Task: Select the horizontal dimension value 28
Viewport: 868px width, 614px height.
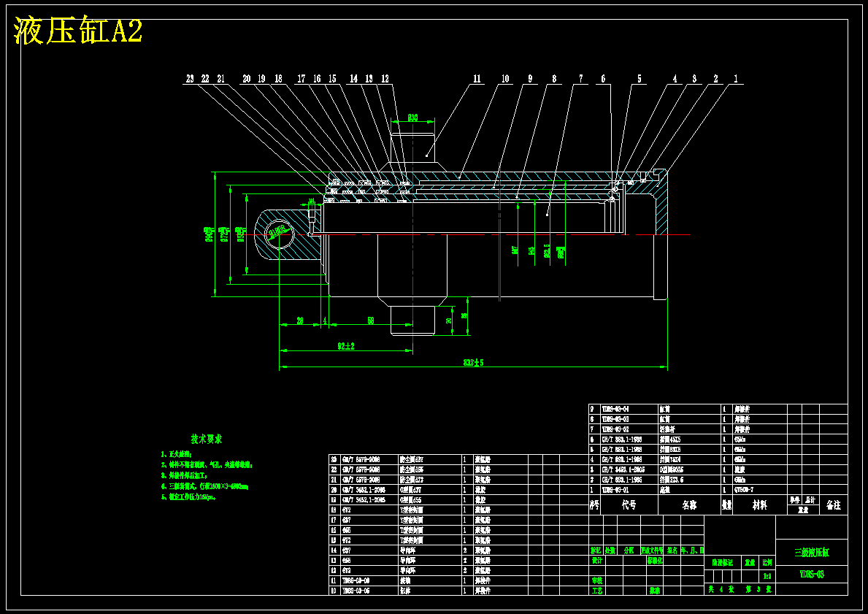Action: tap(300, 321)
